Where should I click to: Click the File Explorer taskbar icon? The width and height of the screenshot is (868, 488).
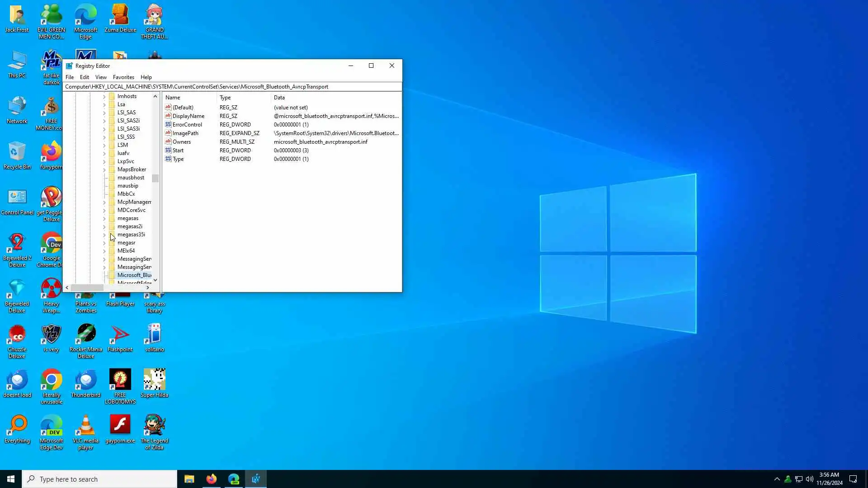(x=189, y=479)
